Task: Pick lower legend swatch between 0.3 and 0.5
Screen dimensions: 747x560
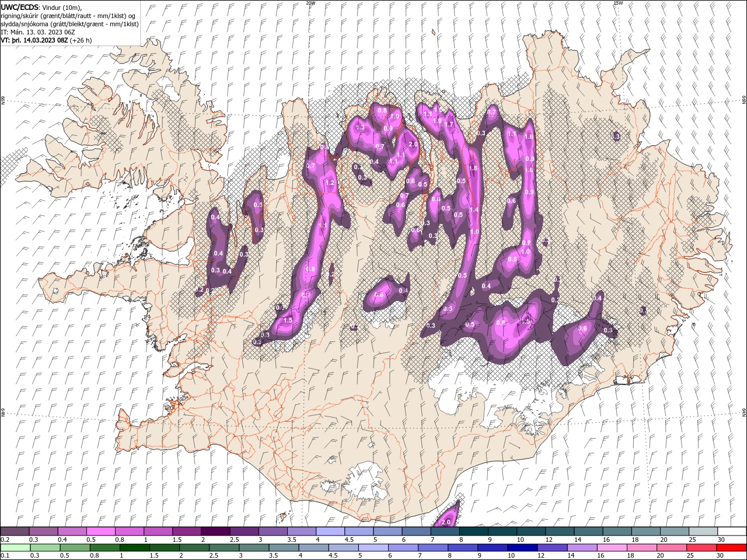Action: click(46, 548)
